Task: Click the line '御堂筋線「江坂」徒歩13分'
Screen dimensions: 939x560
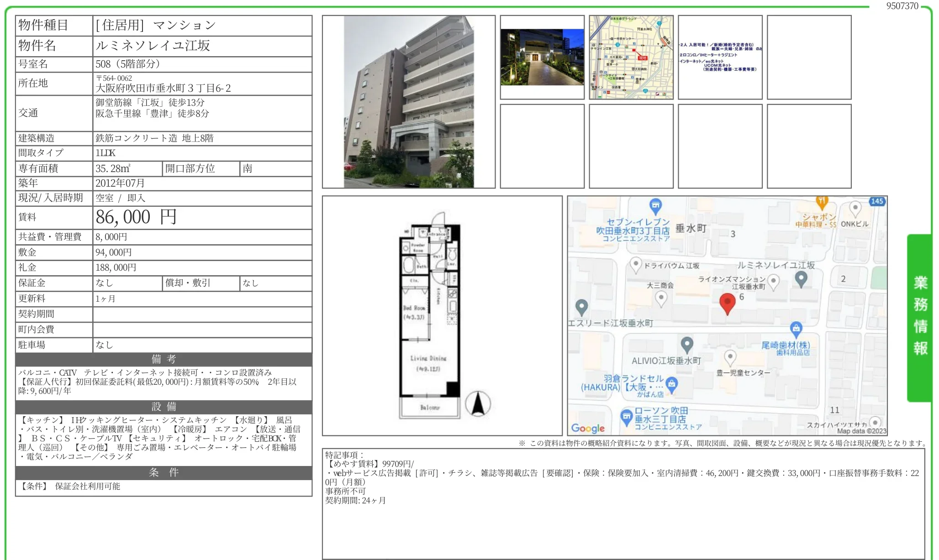Action: point(150,103)
